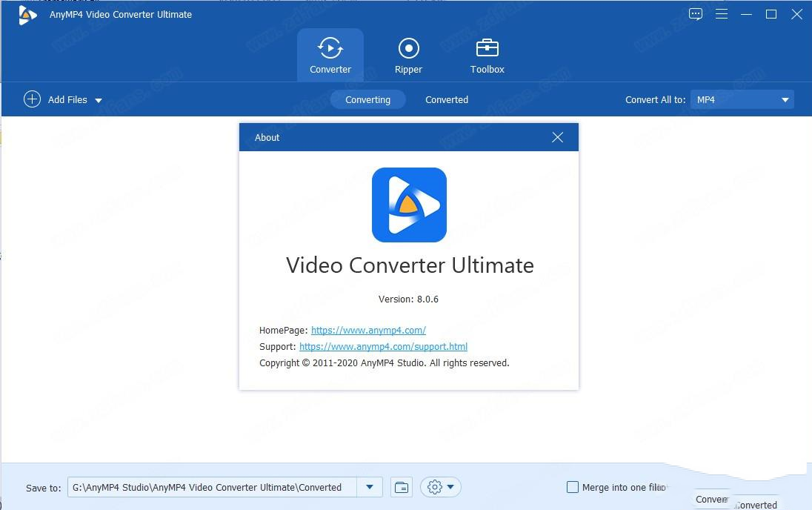The image size is (812, 510).
Task: Open the output folder icon
Action: point(402,487)
